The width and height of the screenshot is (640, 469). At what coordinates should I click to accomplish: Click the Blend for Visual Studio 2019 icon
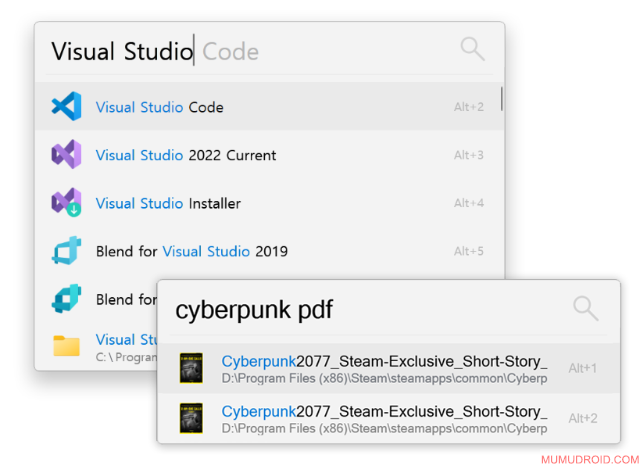point(66,250)
